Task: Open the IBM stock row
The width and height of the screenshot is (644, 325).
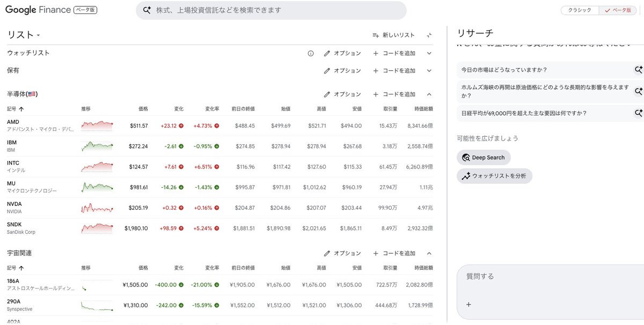Action: coord(219,146)
